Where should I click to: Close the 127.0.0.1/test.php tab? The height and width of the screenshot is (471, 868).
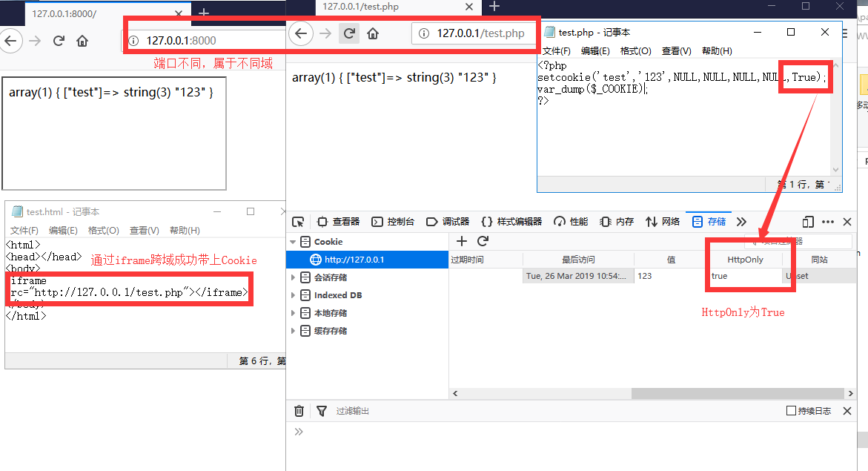tap(469, 7)
